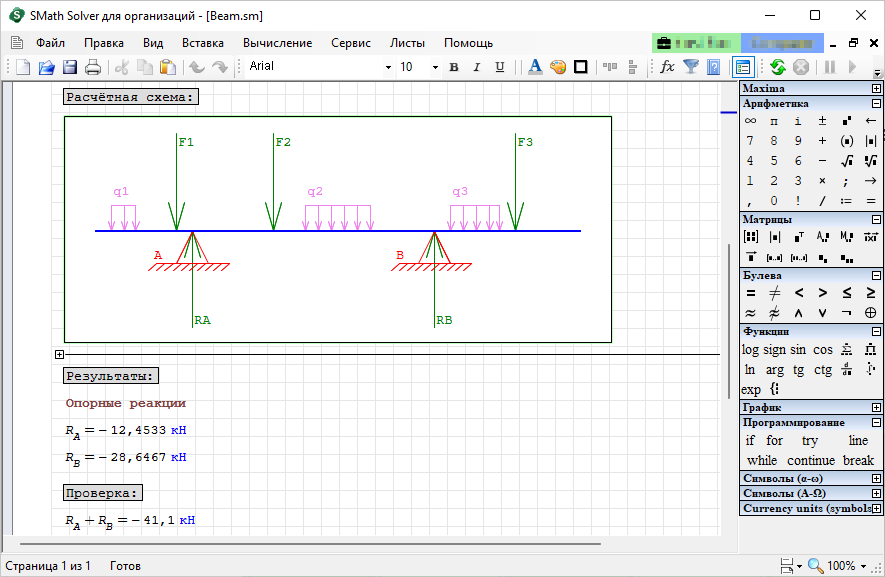Screen dimensions: 885x577
Task: Select the Расчётная схема text region
Action: (x=131, y=97)
